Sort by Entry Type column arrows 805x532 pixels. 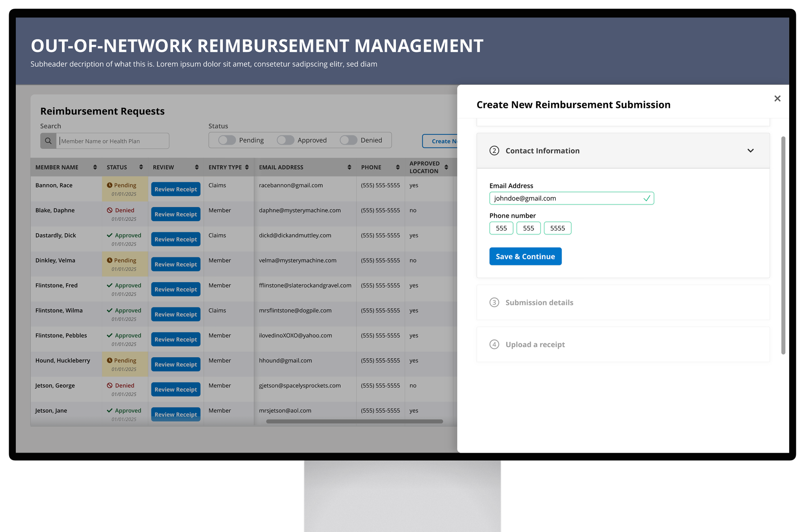247,167
